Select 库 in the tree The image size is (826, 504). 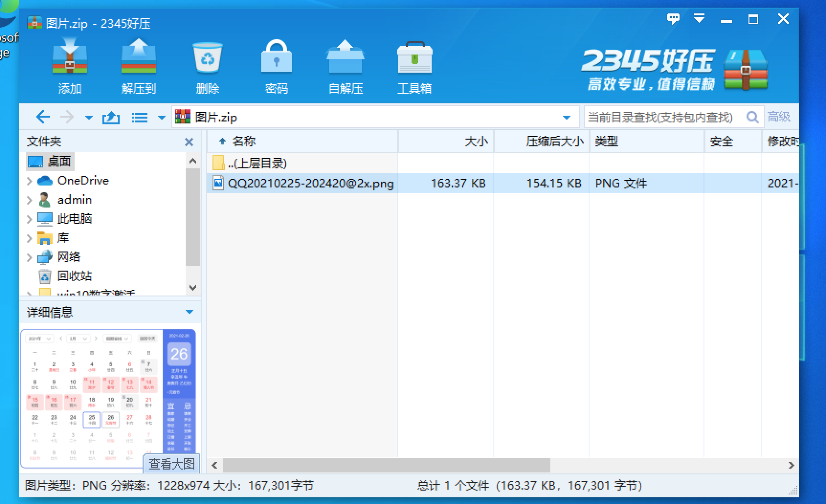[x=53, y=238]
